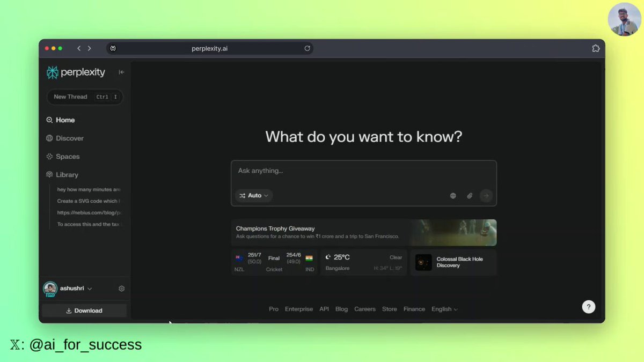Collapse the sidebar with the collapse arrow
Viewport: 644px width, 362px height.
pyautogui.click(x=122, y=72)
